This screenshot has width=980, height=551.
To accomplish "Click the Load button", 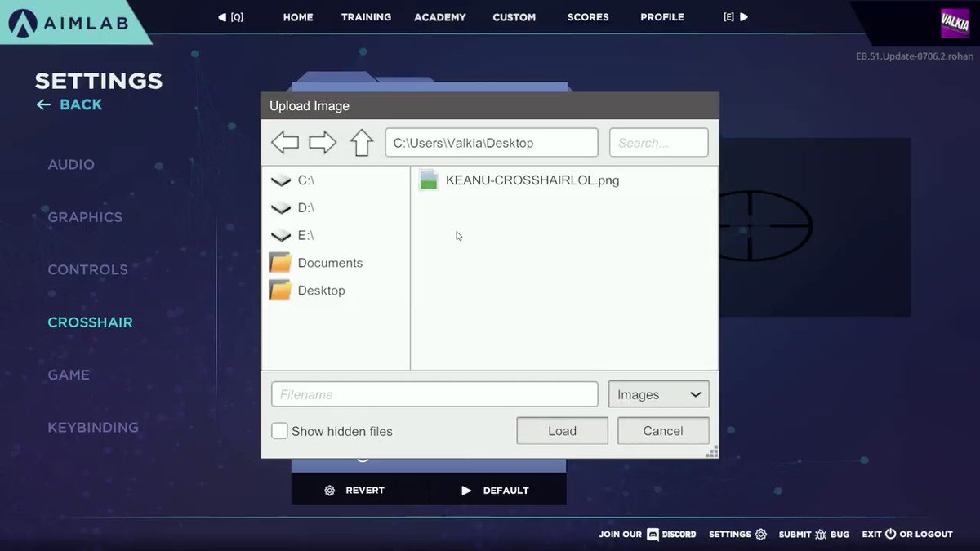I will click(563, 431).
